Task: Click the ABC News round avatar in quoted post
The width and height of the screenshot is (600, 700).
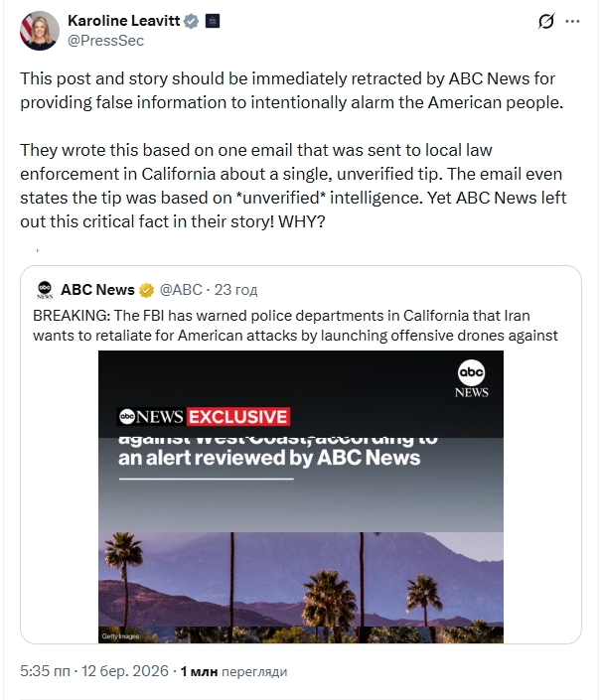Action: click(45, 290)
